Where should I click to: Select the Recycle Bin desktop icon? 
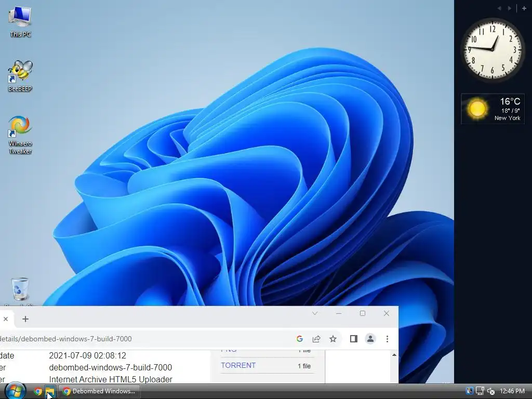click(x=20, y=291)
